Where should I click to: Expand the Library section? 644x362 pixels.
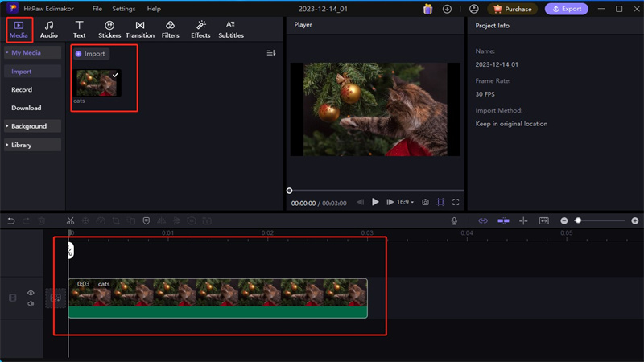tap(24, 145)
